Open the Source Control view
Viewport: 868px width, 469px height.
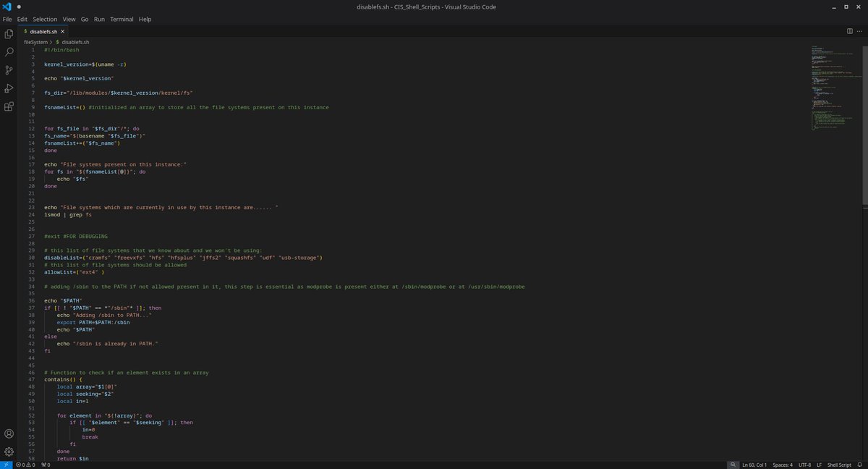point(9,69)
